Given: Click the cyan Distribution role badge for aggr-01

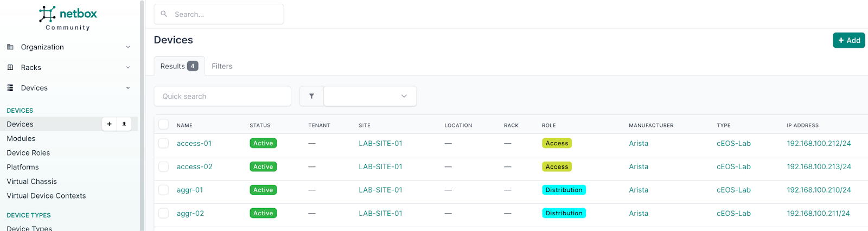Looking at the screenshot, I should pyautogui.click(x=564, y=190).
